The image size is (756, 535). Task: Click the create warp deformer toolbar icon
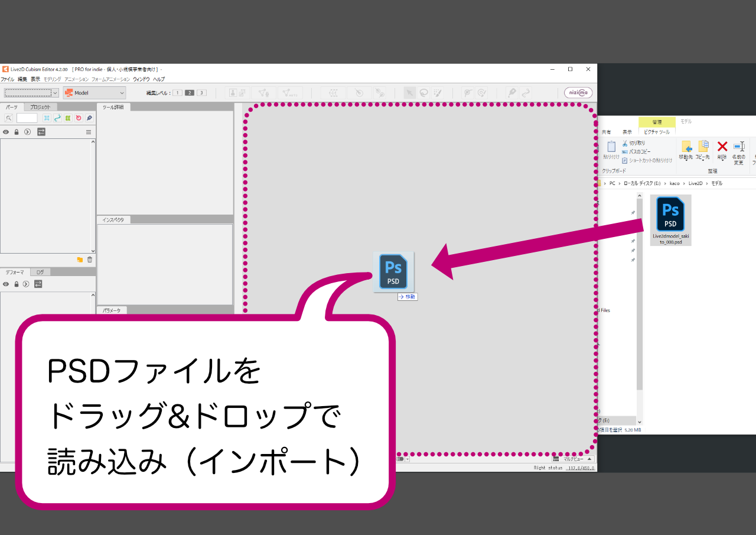coord(333,93)
